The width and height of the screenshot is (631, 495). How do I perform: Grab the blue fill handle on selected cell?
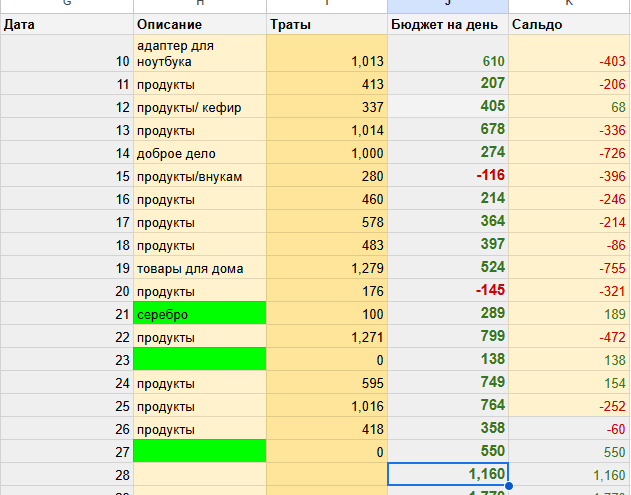(x=509, y=486)
